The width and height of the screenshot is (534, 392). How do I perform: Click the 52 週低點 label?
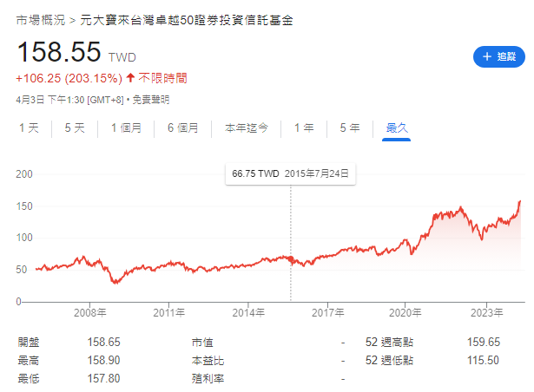tap(389, 361)
